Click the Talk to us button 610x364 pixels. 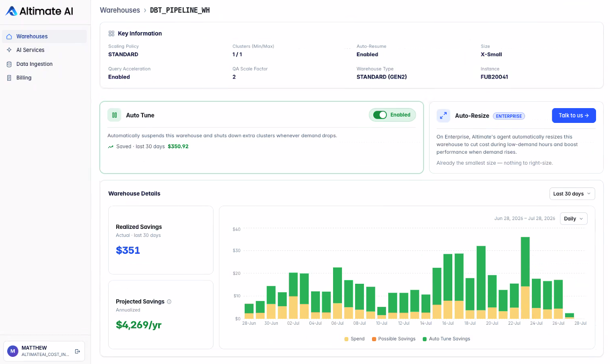coord(574,115)
